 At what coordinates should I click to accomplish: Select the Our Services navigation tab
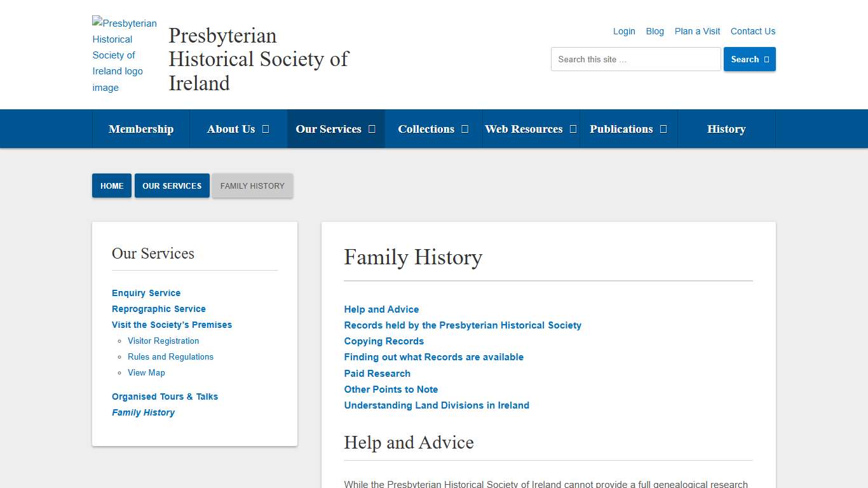pos(330,128)
